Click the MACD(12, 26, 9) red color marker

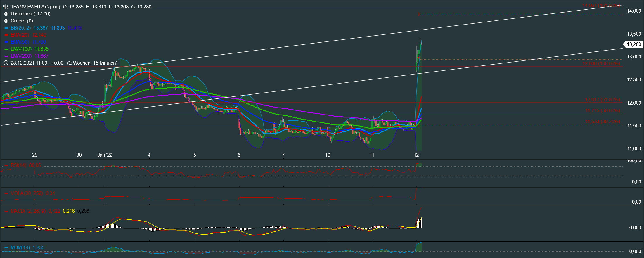point(6,211)
